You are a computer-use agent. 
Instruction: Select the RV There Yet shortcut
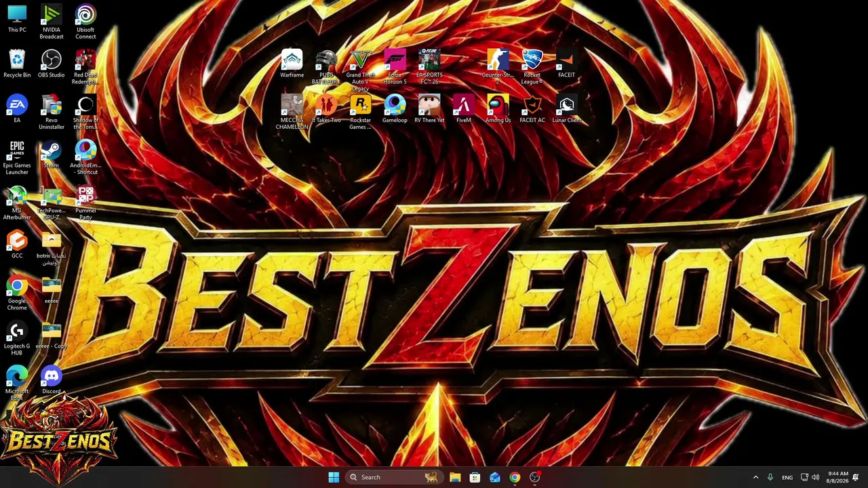coord(429,110)
